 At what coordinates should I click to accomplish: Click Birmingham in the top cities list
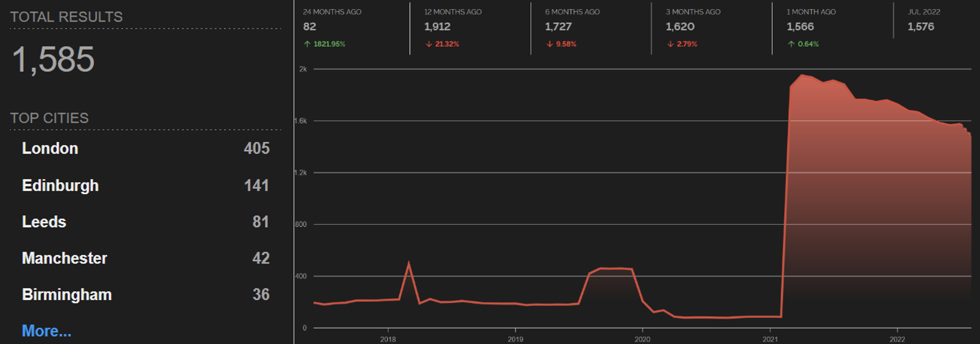coord(67,294)
